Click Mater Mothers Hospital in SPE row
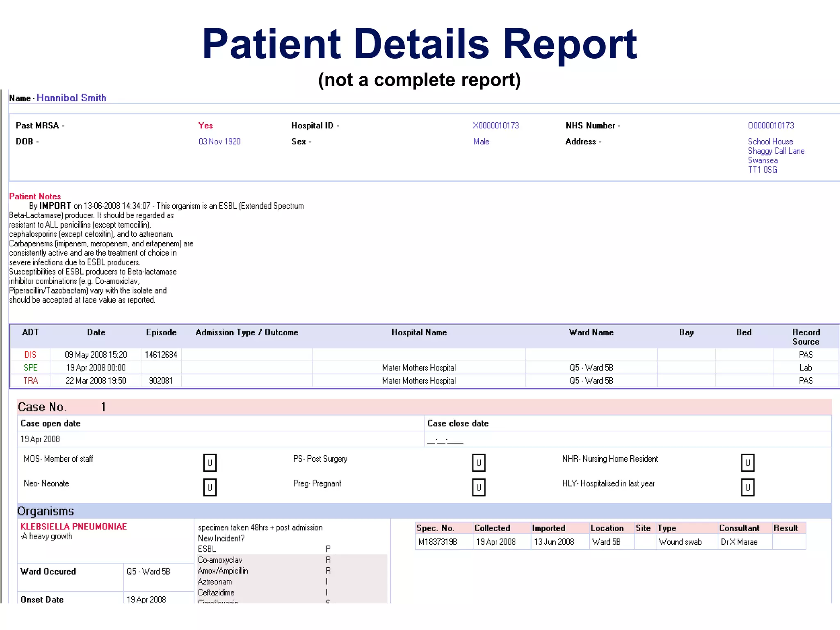Screen dimensions: 840x630 (x=419, y=367)
